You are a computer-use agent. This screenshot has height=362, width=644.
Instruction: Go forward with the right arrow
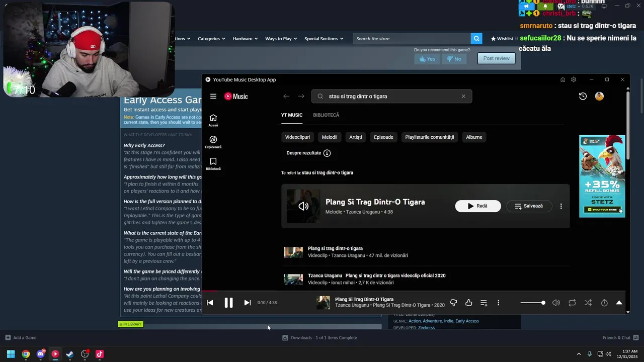tap(301, 96)
